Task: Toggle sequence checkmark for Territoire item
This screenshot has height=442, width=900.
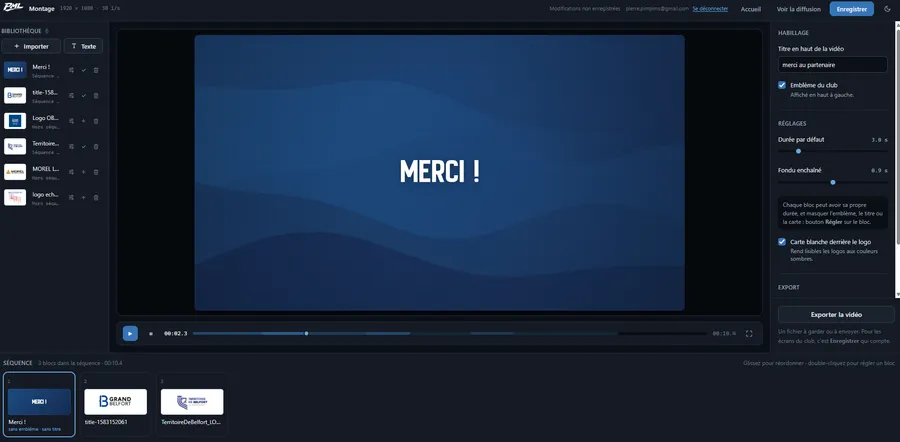Action: click(x=84, y=146)
